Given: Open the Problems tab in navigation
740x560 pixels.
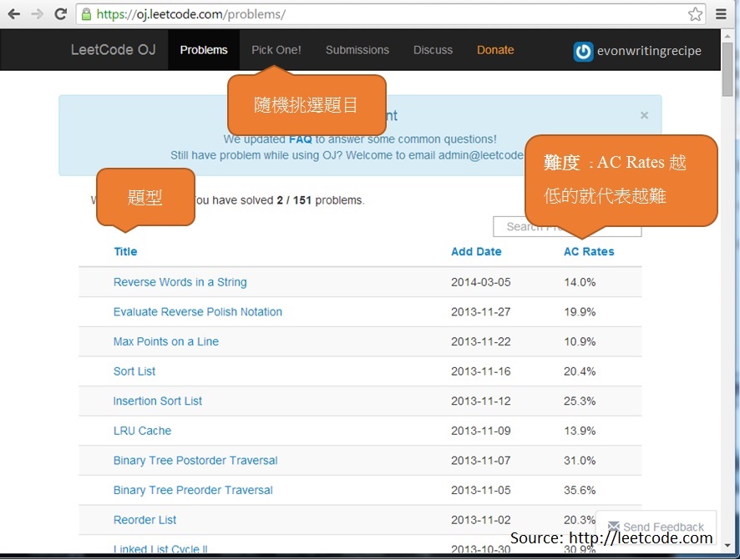Looking at the screenshot, I should 203,50.
